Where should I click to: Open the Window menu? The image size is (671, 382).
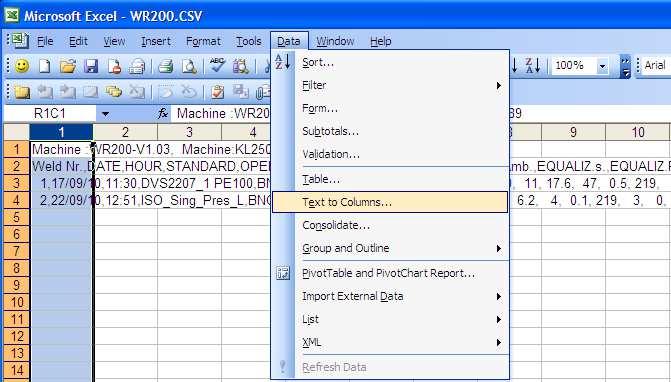335,41
